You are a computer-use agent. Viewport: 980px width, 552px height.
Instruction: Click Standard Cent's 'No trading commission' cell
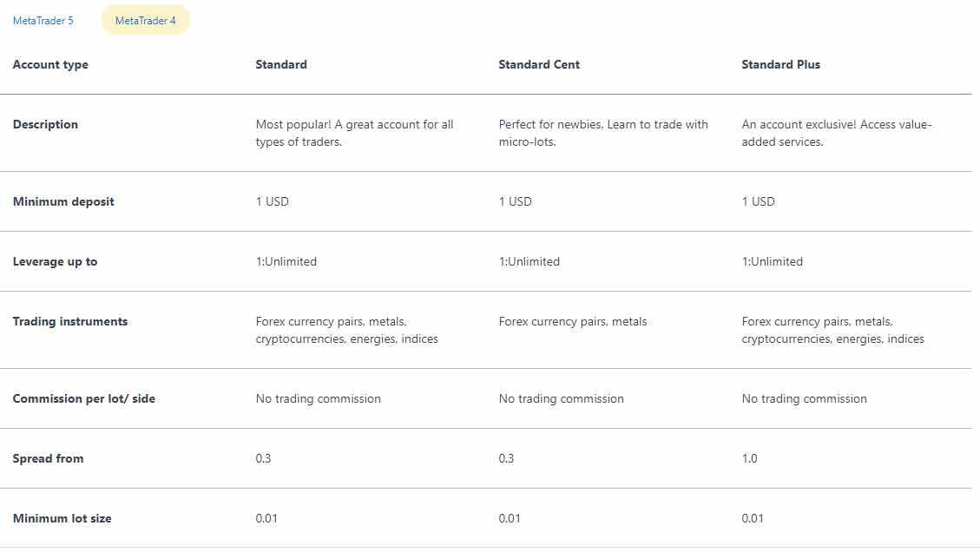coord(561,398)
